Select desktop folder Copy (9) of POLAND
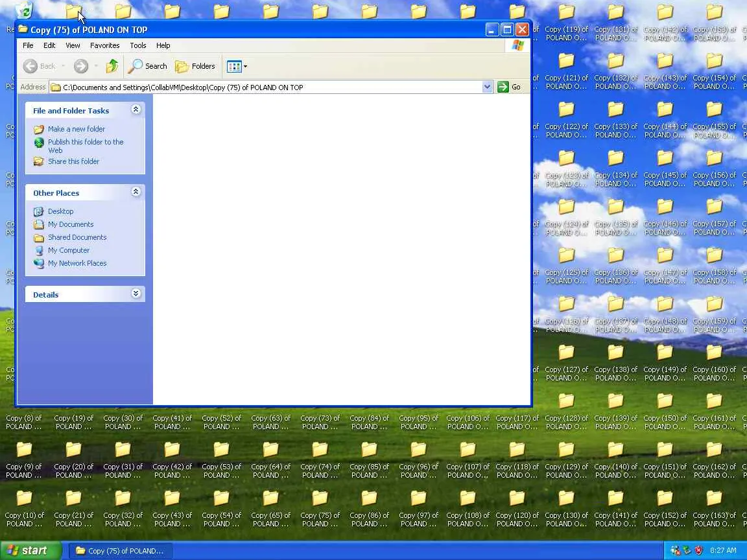The width and height of the screenshot is (747, 560). (x=24, y=460)
